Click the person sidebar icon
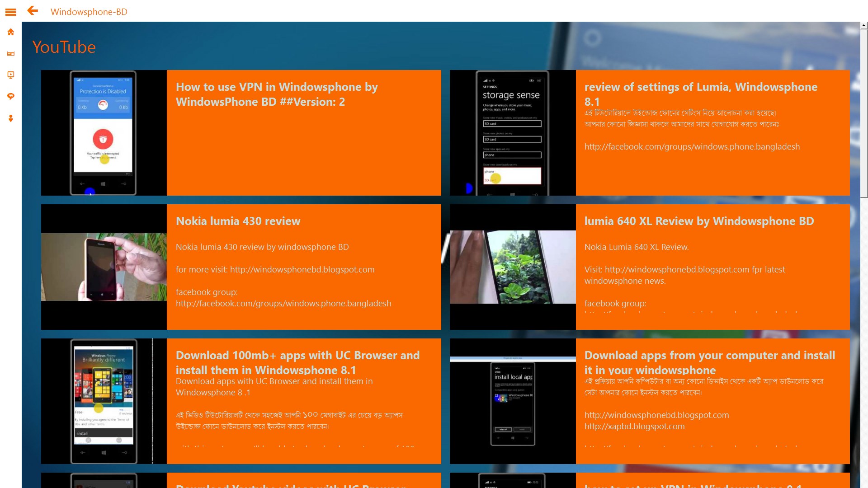The image size is (868, 488). click(x=11, y=118)
